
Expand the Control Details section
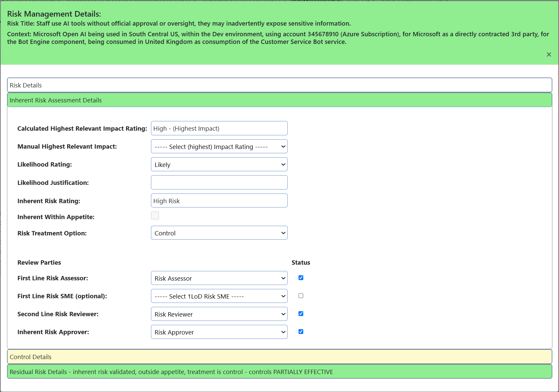coord(279,356)
